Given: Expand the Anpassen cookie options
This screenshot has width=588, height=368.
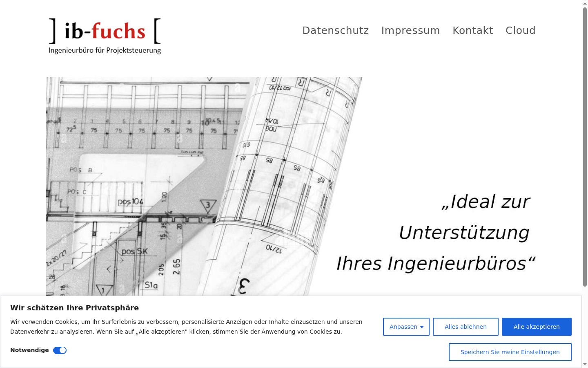Looking at the screenshot, I should tap(406, 327).
